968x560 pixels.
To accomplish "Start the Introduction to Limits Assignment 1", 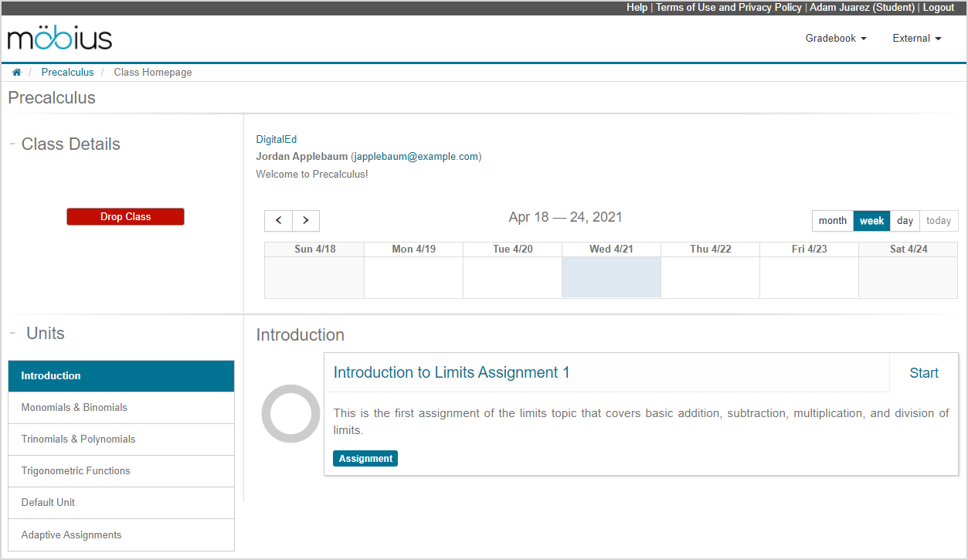I will point(923,372).
